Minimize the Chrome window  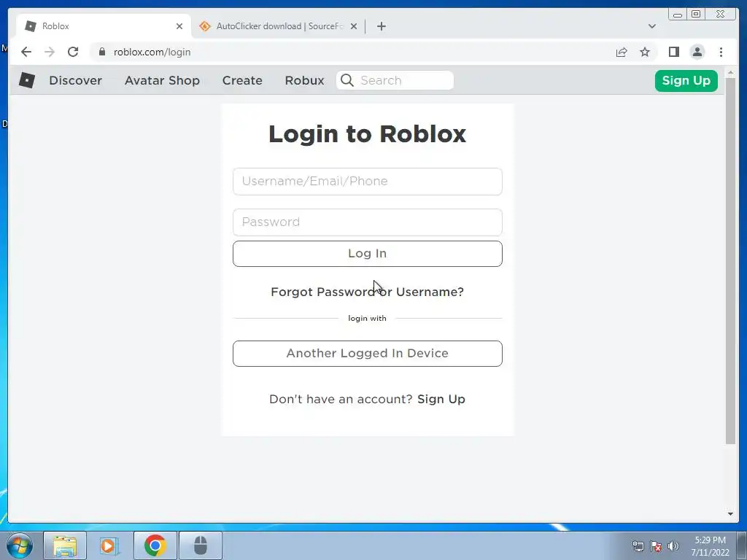tap(678, 15)
